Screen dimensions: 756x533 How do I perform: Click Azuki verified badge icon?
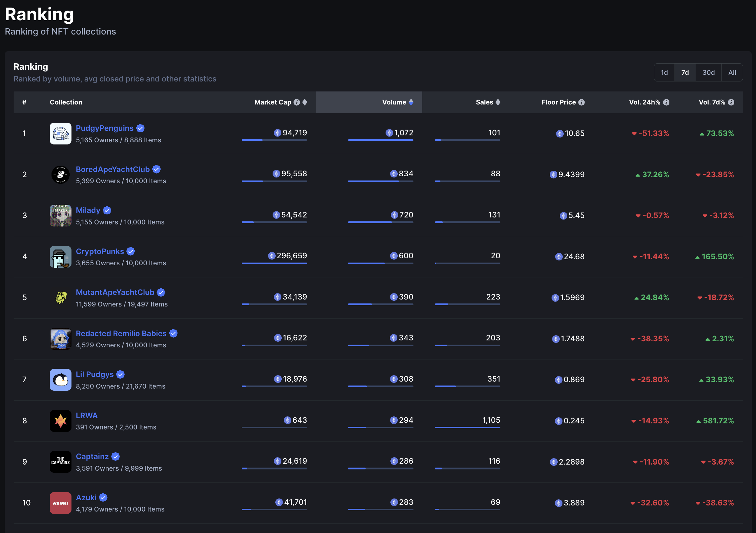point(103,498)
